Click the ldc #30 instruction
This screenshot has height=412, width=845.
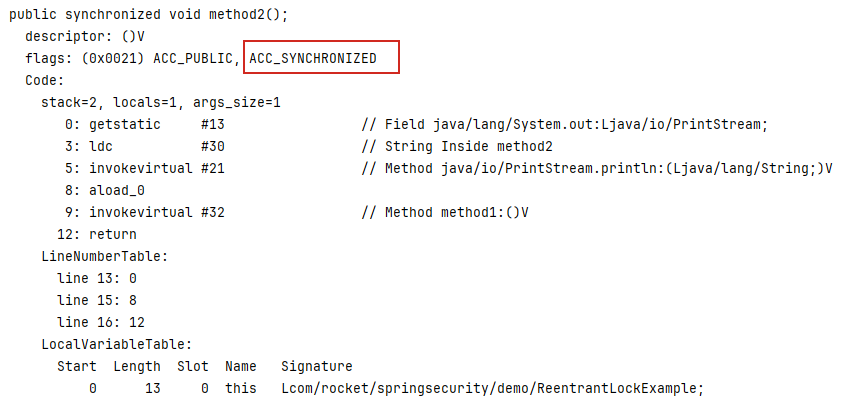click(144, 146)
